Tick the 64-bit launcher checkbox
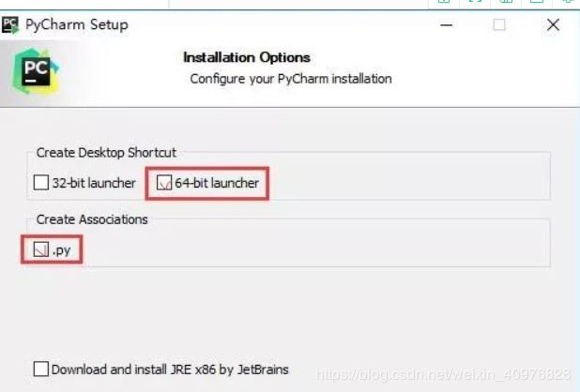This screenshot has height=392, width=580. click(164, 183)
